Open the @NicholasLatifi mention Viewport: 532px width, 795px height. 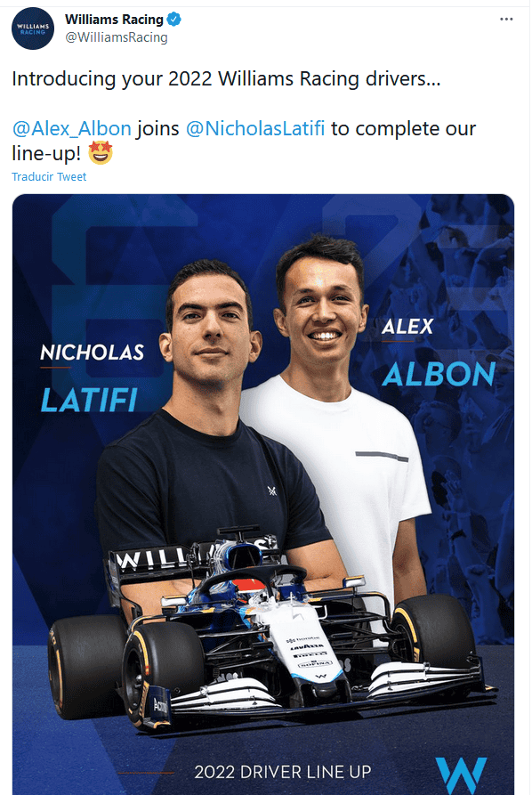pyautogui.click(x=255, y=129)
